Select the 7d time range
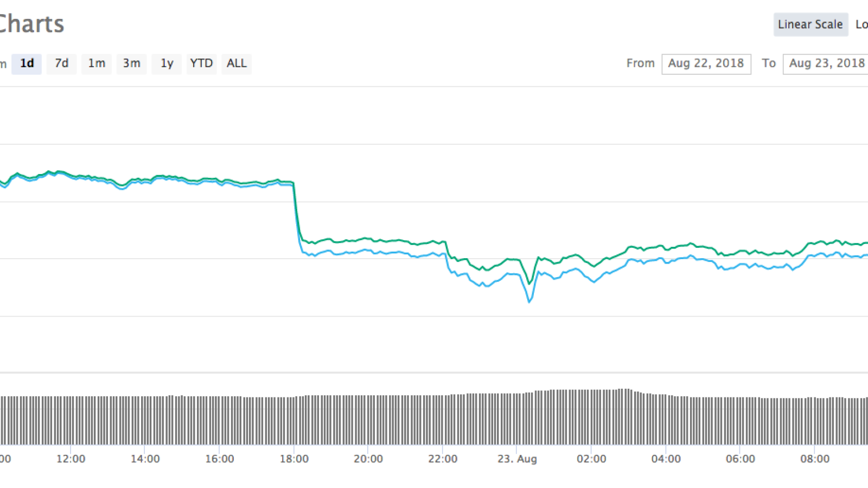868x488 pixels. pyautogui.click(x=61, y=63)
